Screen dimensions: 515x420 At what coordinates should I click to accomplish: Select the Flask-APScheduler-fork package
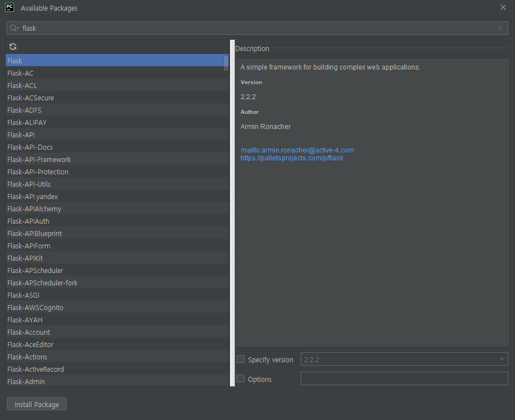117,283
